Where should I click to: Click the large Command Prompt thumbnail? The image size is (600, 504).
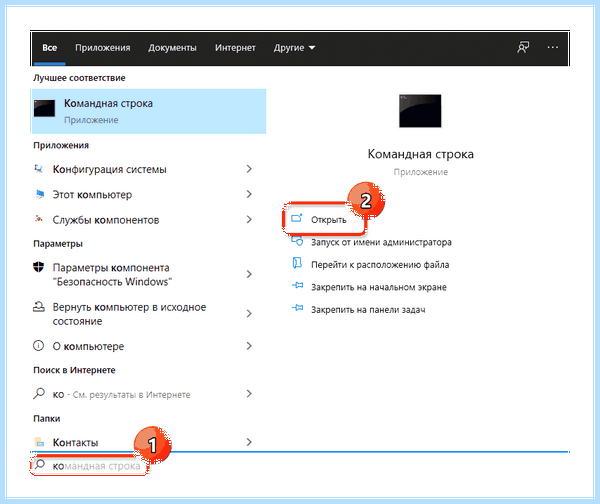[420, 111]
